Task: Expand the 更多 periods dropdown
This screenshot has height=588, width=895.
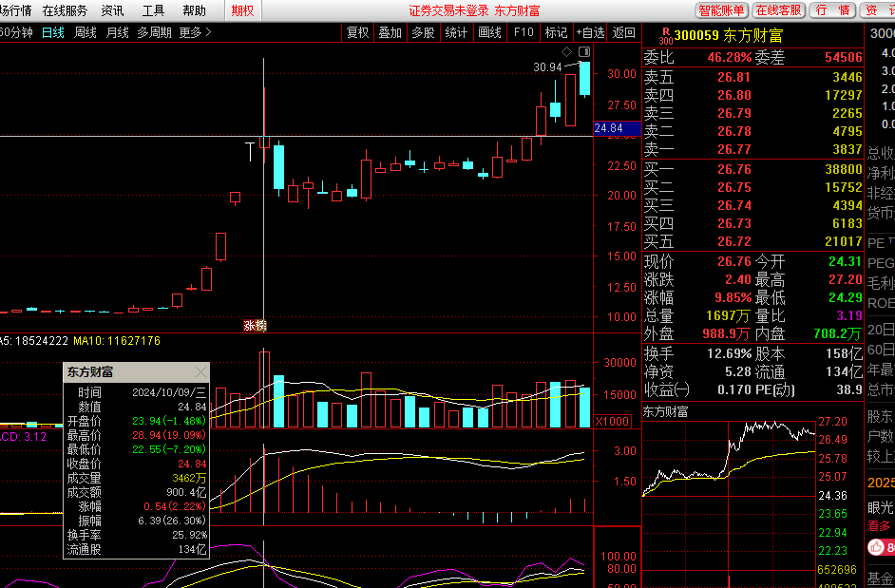Action: point(195,33)
